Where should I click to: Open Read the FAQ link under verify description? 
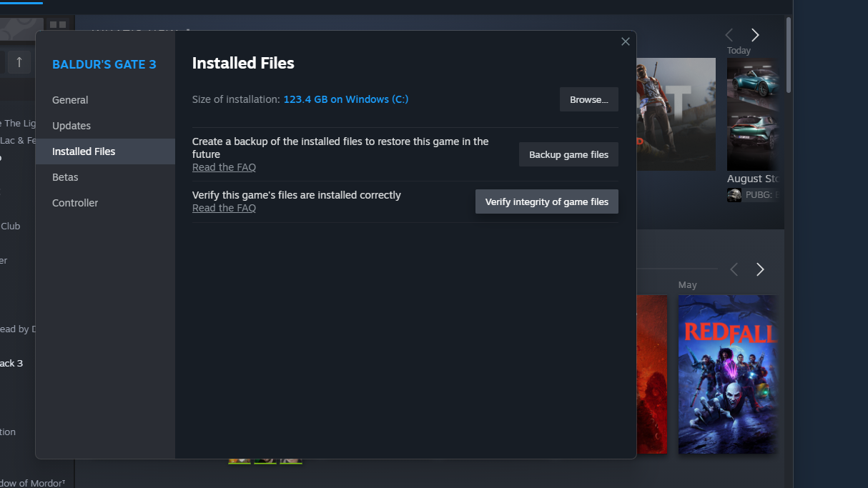224,208
